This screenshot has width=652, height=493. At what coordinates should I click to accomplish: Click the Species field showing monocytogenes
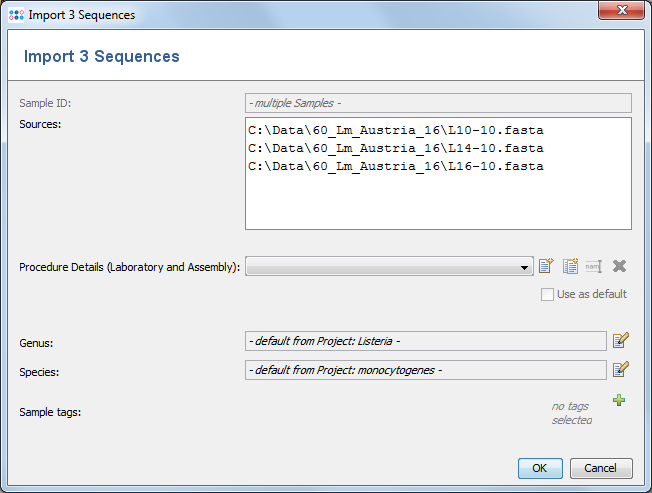(x=425, y=370)
